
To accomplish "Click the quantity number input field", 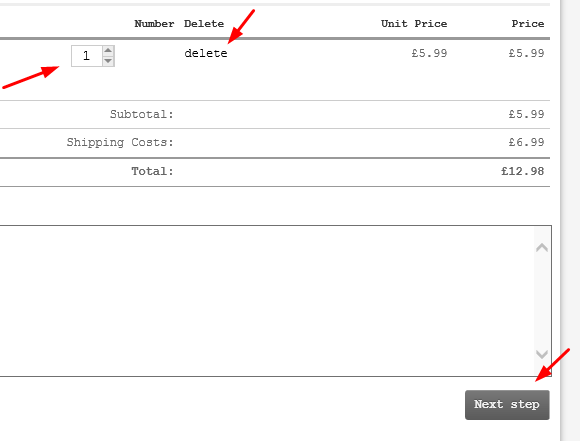I will click(x=87, y=56).
